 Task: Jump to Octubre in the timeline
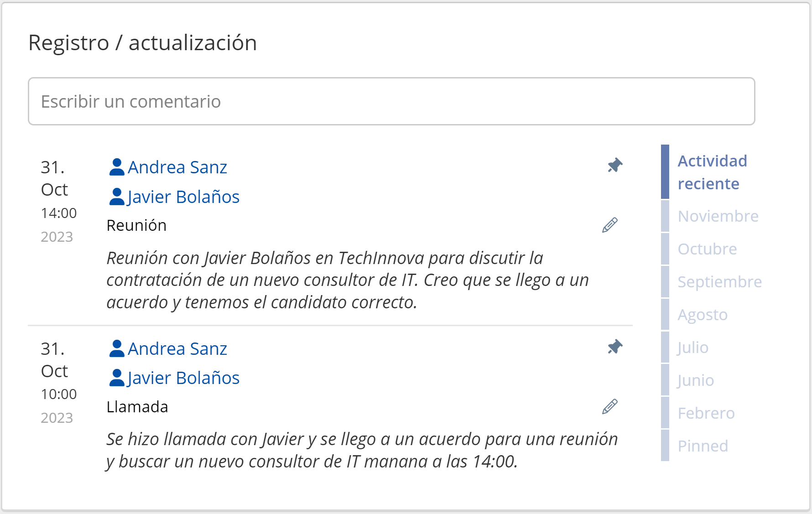point(707,249)
